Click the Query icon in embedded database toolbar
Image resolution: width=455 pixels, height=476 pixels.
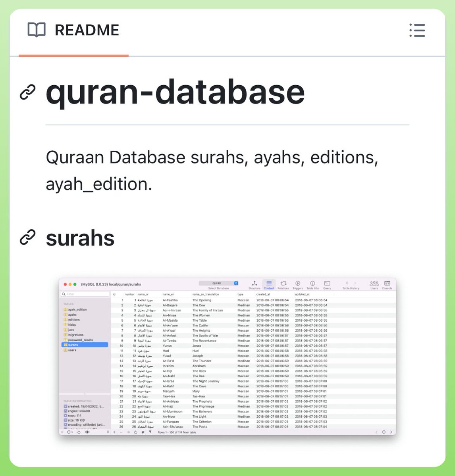(327, 285)
